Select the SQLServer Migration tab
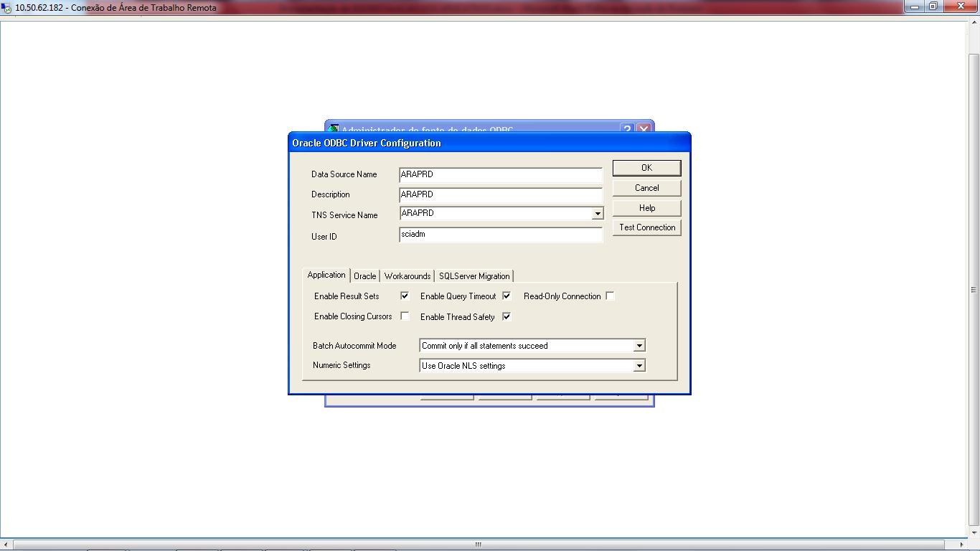 click(x=474, y=276)
